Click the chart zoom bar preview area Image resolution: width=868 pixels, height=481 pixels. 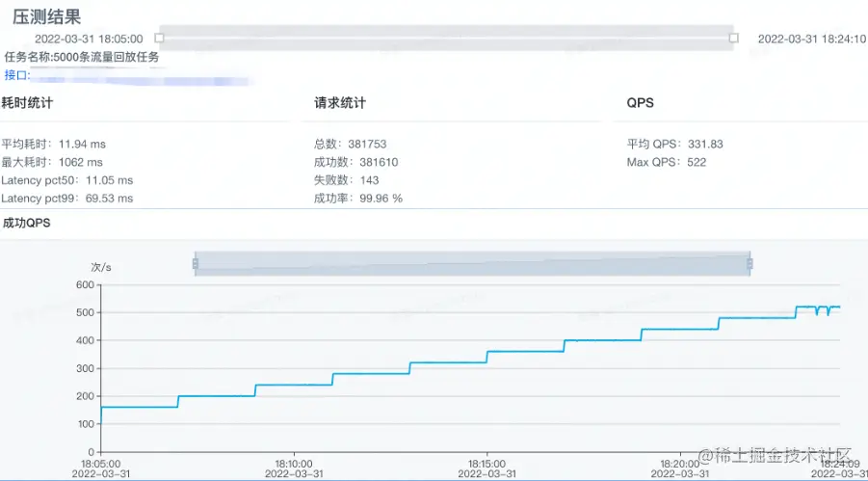click(472, 264)
